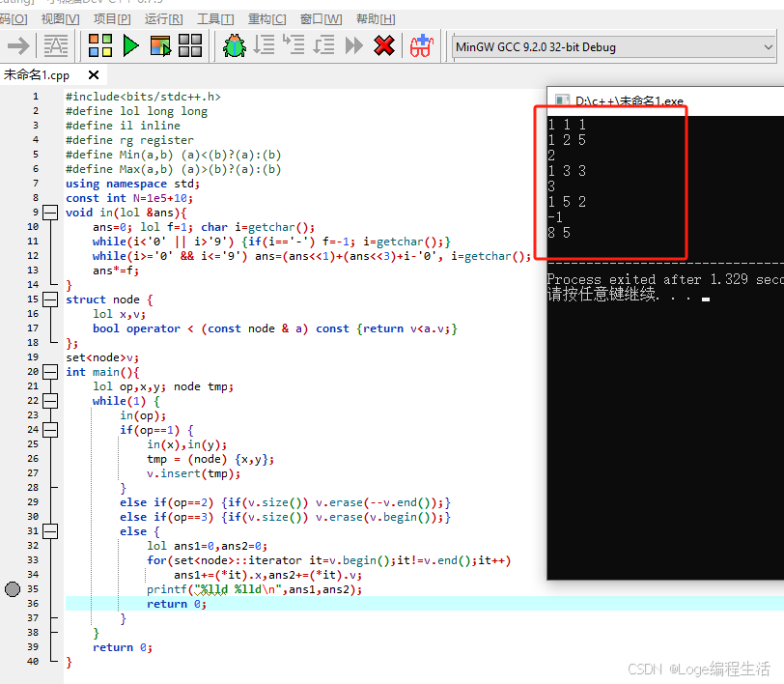
Task: Open the 帮助[H] menu
Action: (x=376, y=19)
